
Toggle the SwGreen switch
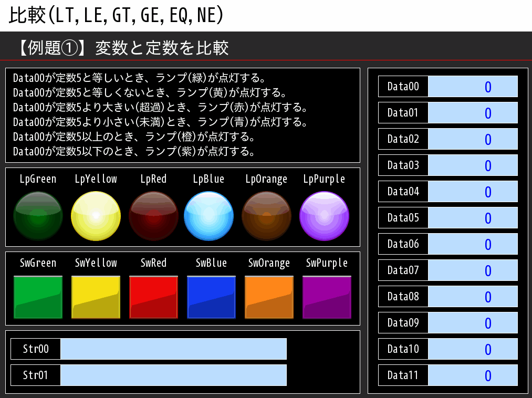(38, 297)
